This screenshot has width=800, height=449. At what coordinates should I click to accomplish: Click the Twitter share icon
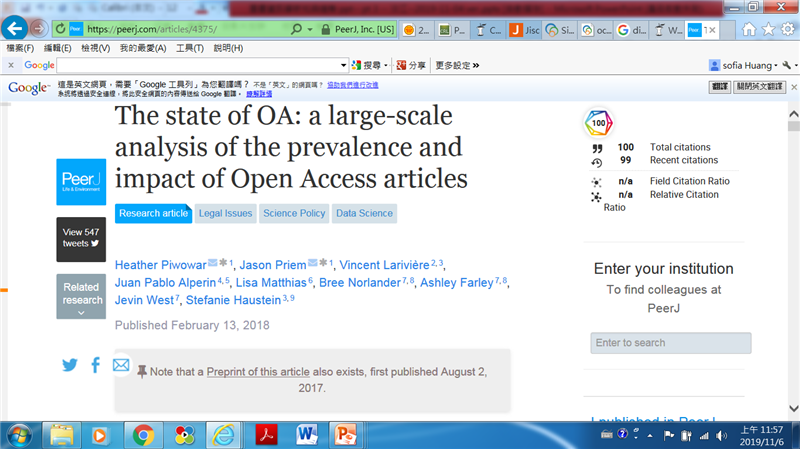click(x=70, y=365)
